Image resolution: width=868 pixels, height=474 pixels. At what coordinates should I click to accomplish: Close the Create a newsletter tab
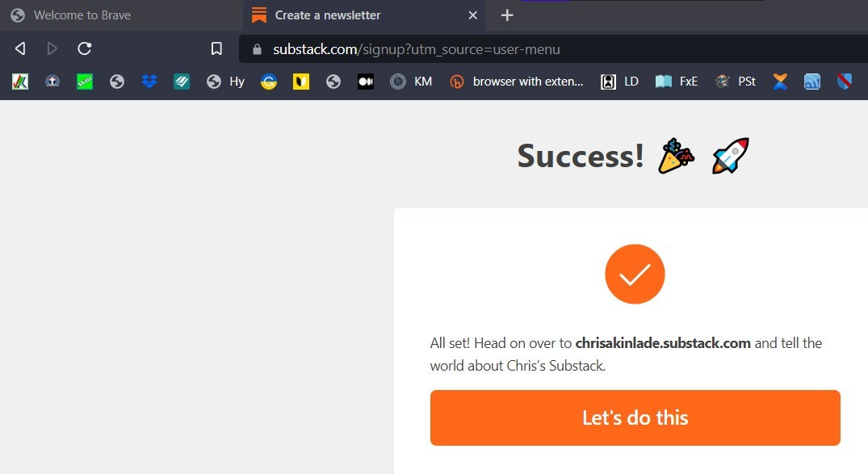click(x=472, y=15)
